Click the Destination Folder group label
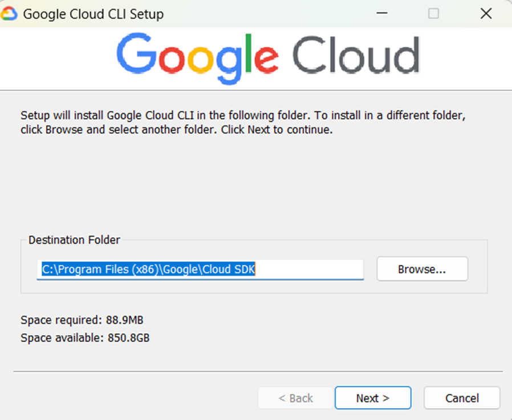This screenshot has height=420, width=512. point(74,240)
